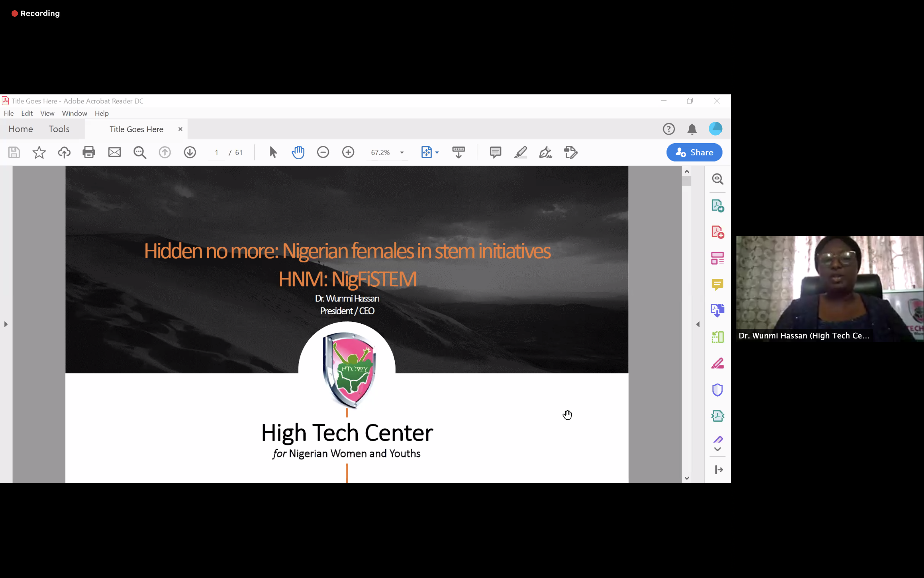
Task: Add a comment with sticky note icon
Action: coord(496,153)
